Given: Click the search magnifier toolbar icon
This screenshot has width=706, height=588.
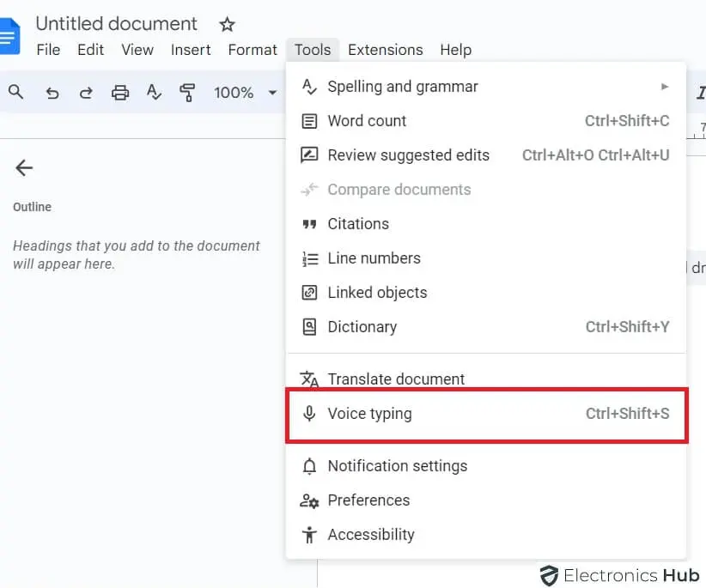Looking at the screenshot, I should click(15, 92).
